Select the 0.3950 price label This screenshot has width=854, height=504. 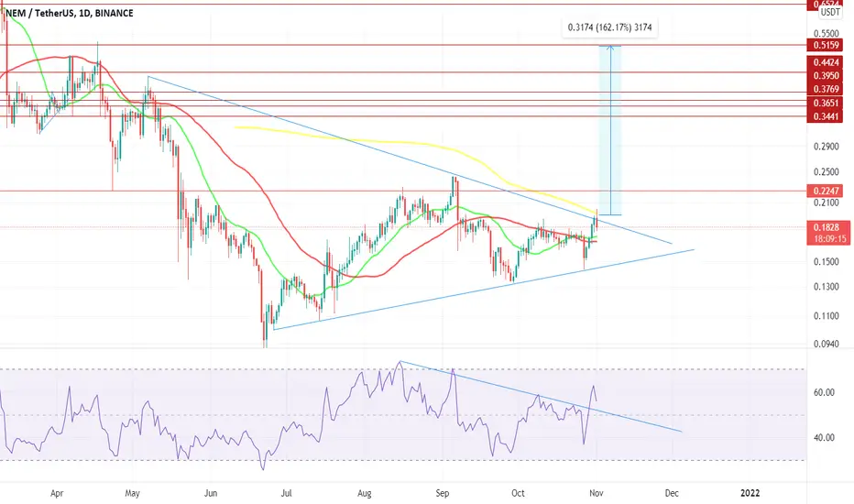[x=826, y=76]
